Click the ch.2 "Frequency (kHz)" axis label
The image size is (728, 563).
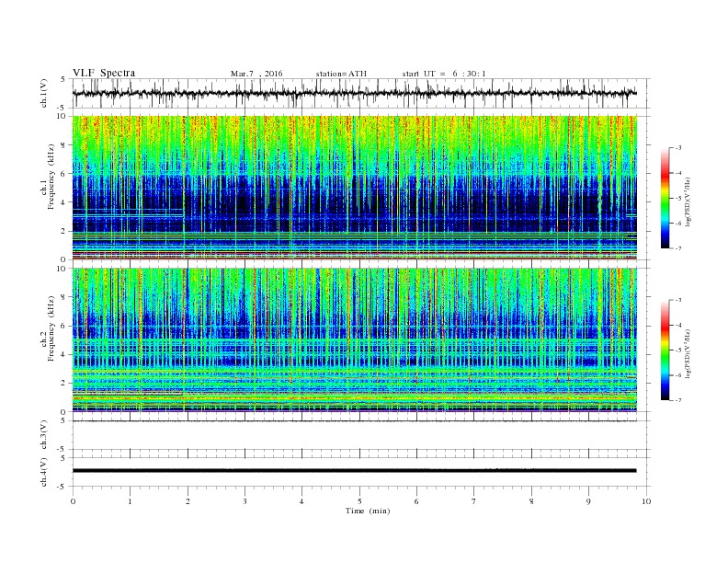pos(51,328)
